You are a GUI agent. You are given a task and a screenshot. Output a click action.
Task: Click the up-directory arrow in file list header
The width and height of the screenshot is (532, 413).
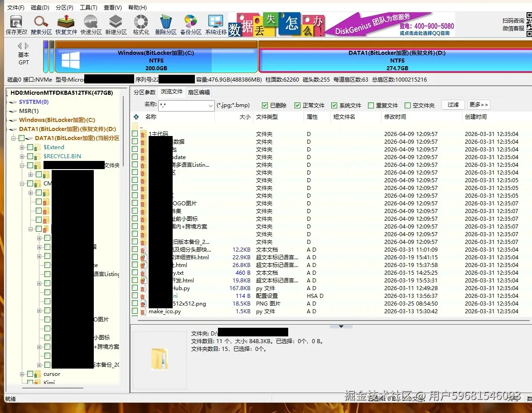(136, 117)
